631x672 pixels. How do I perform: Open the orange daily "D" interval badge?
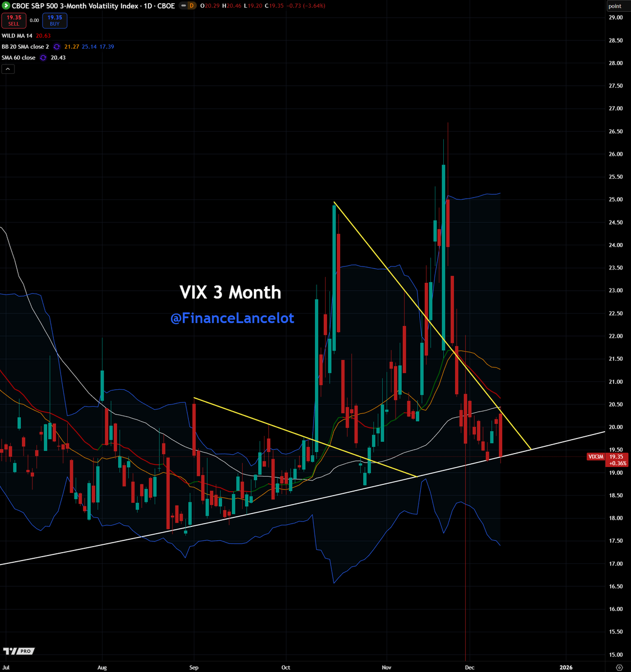coord(191,6)
